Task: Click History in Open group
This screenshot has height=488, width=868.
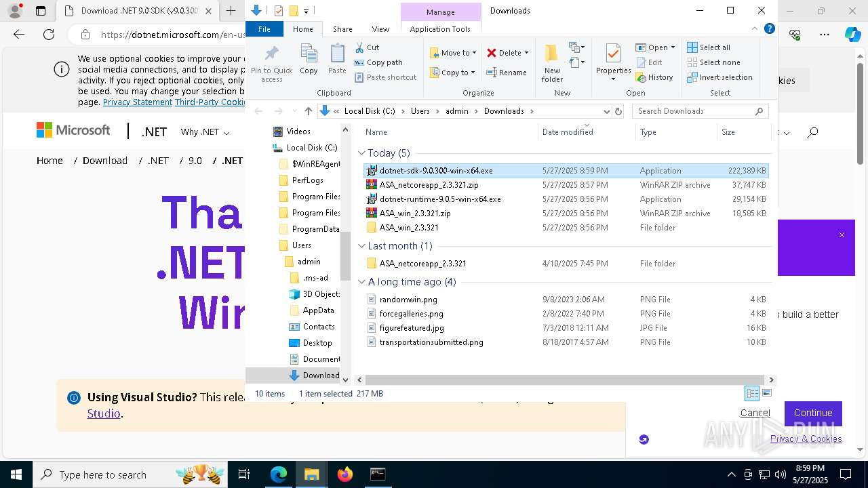Action: point(654,77)
